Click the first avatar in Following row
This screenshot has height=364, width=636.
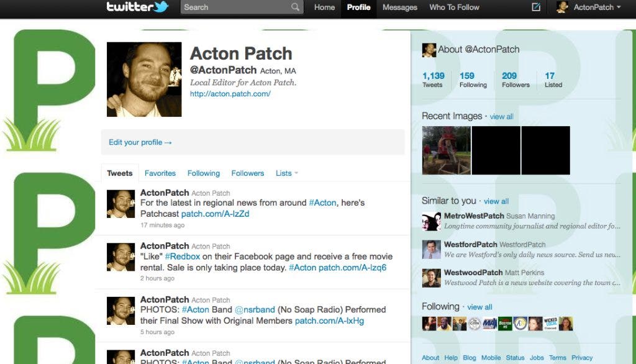pos(429,324)
